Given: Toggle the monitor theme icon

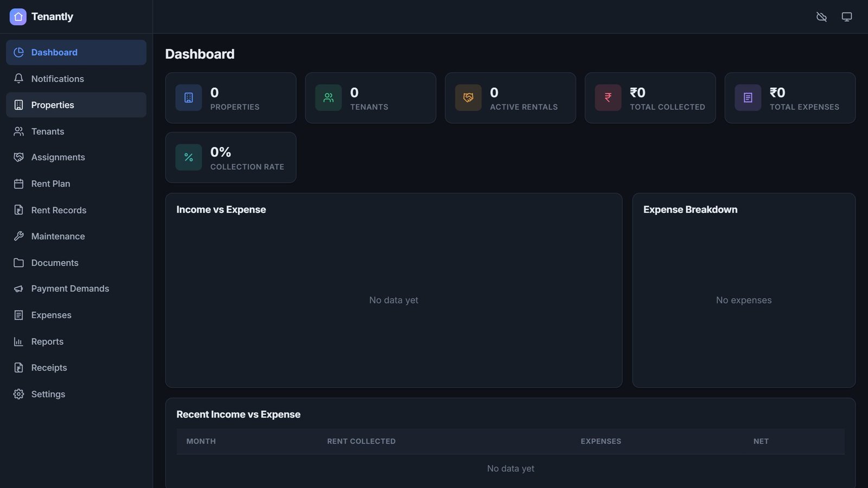Looking at the screenshot, I should 847,17.
